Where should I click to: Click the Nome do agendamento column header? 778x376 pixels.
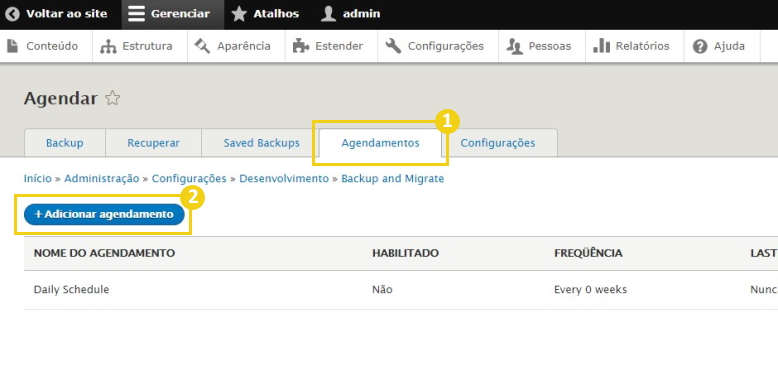[x=104, y=253]
